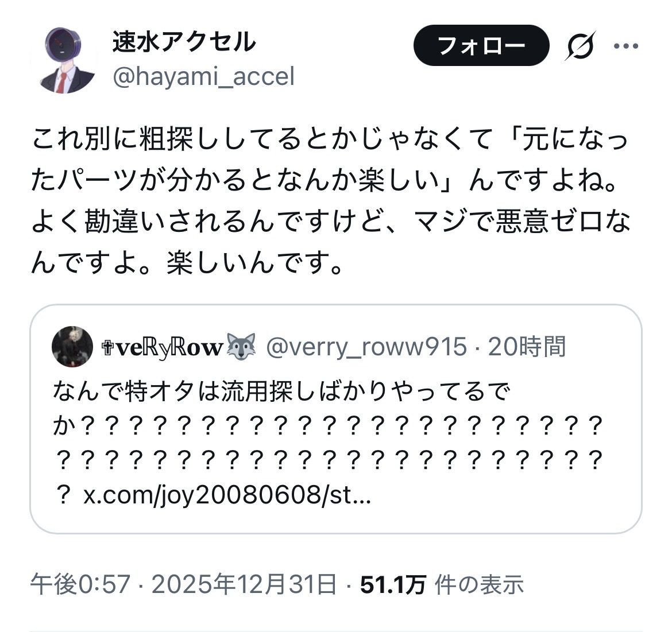
Task: Open 速水アクセル's profile avatar
Action: point(63,60)
